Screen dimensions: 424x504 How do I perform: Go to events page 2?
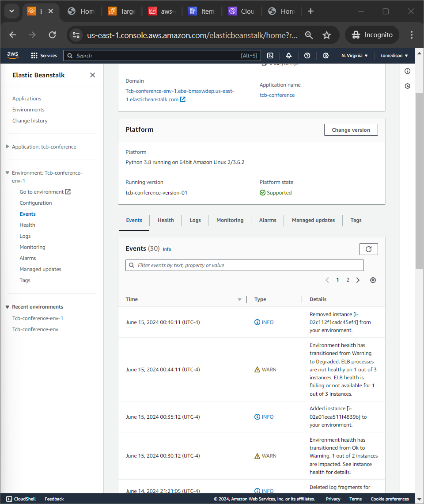click(x=348, y=280)
